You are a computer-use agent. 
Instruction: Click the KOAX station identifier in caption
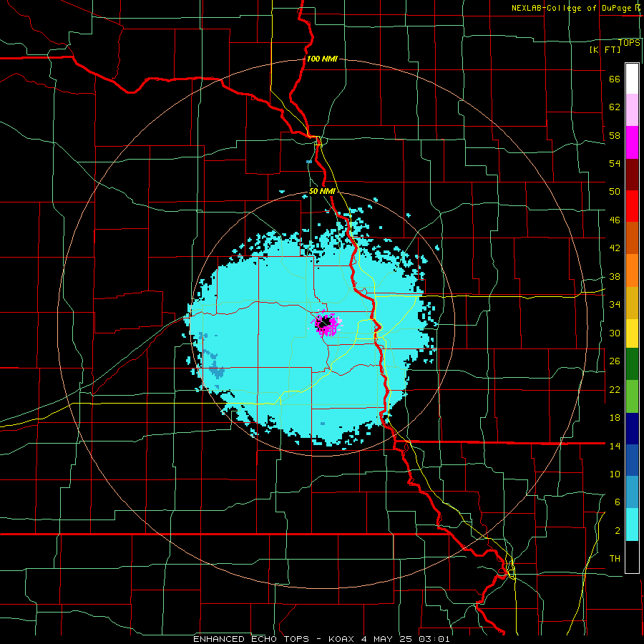[x=341, y=639]
